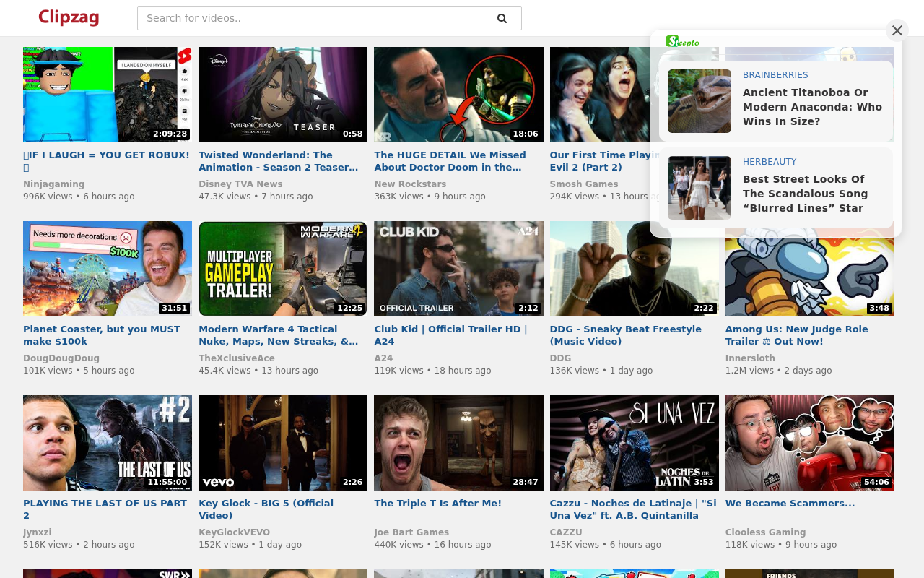Image resolution: width=924 pixels, height=578 pixels.
Task: Play Key Glock BIG 5 vevo thumbnail
Action: point(283,443)
